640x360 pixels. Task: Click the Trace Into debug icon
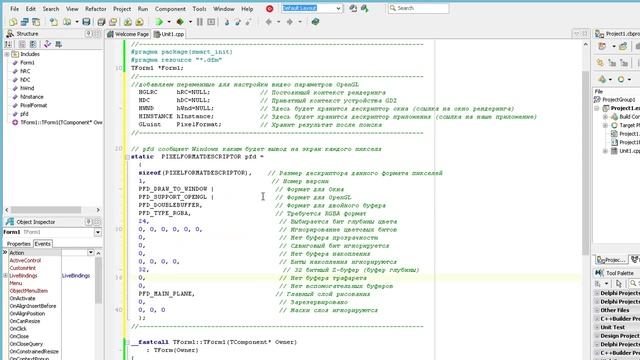coord(227,22)
